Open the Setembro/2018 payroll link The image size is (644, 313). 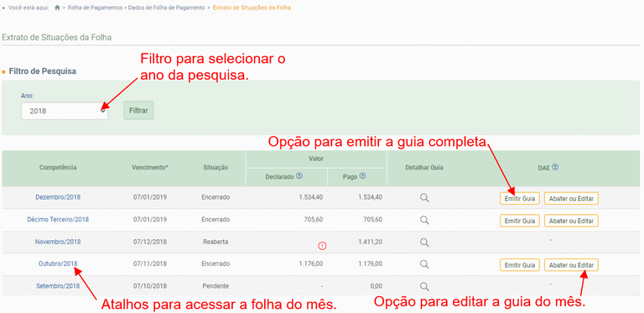click(x=58, y=286)
